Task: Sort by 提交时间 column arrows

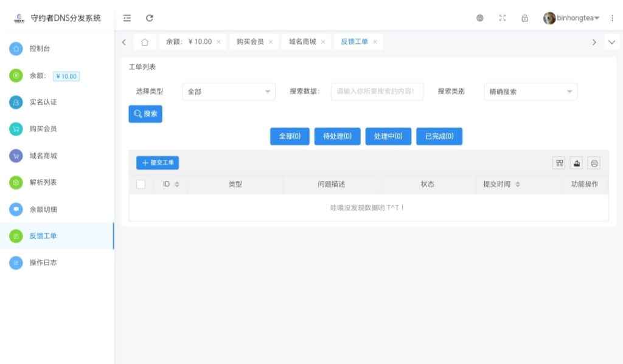Action: click(517, 184)
